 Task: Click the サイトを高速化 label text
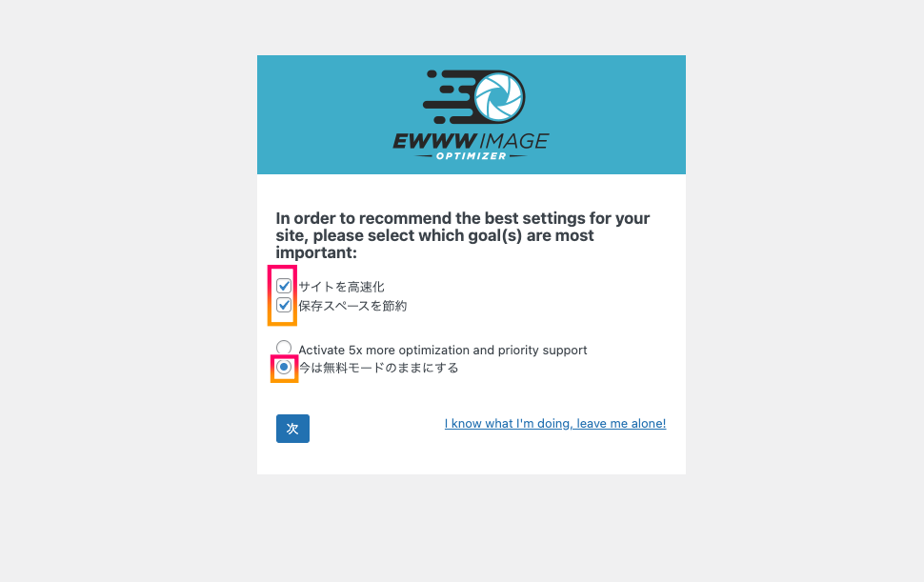tap(341, 287)
